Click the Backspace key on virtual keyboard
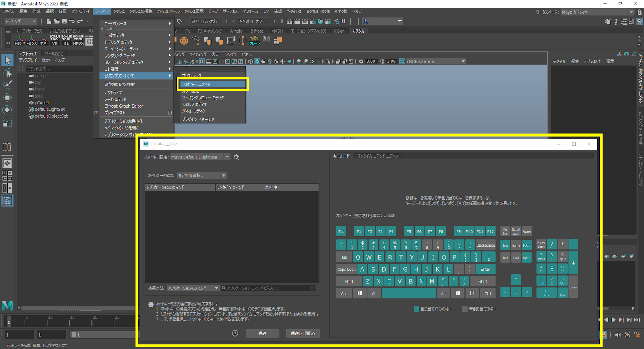This screenshot has height=349, width=644. coord(486,245)
